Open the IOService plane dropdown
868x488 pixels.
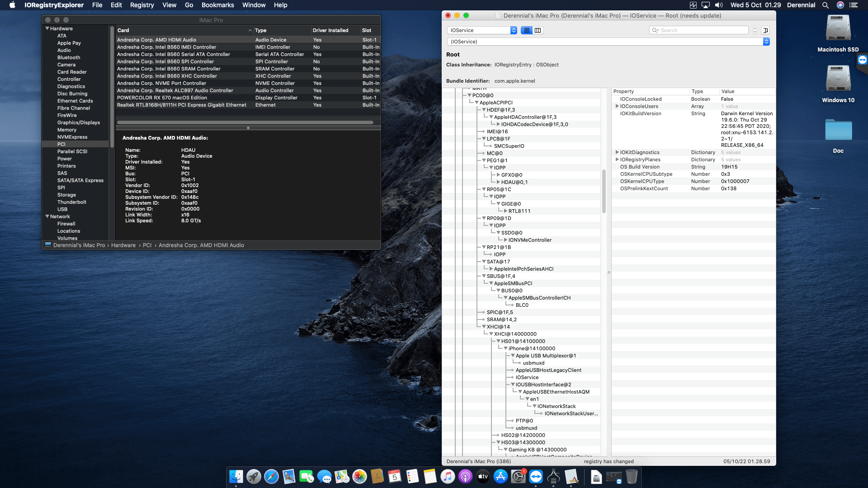coord(481,30)
